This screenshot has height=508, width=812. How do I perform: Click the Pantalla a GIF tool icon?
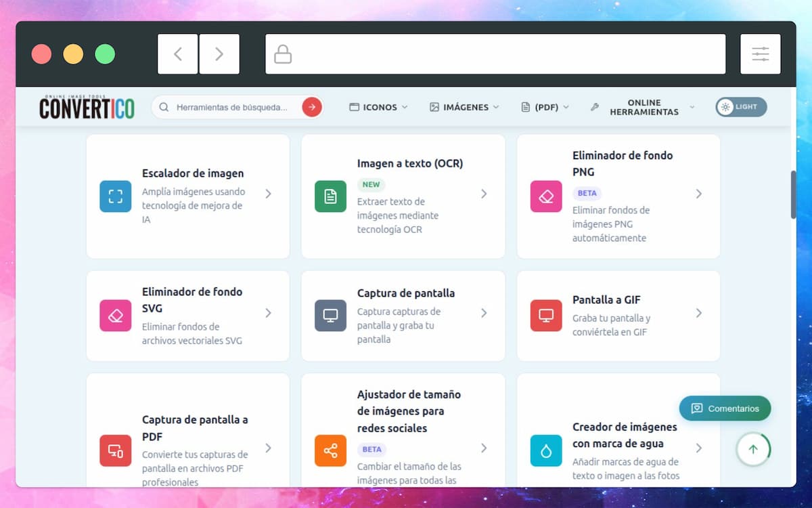(545, 316)
